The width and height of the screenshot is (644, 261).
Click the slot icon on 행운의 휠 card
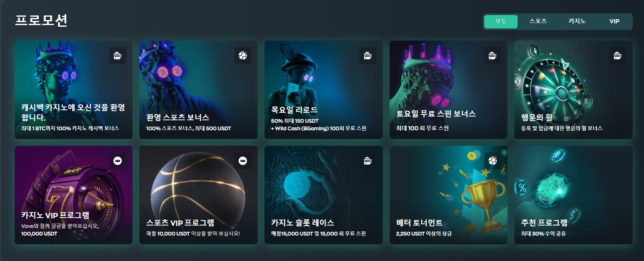[618, 56]
